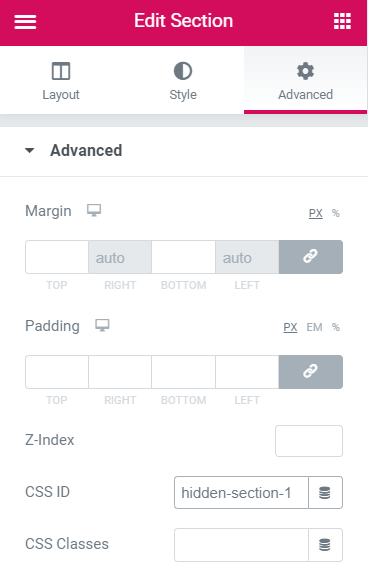This screenshot has width=368, height=580.
Task: Switch to the Style tab
Action: tap(183, 81)
